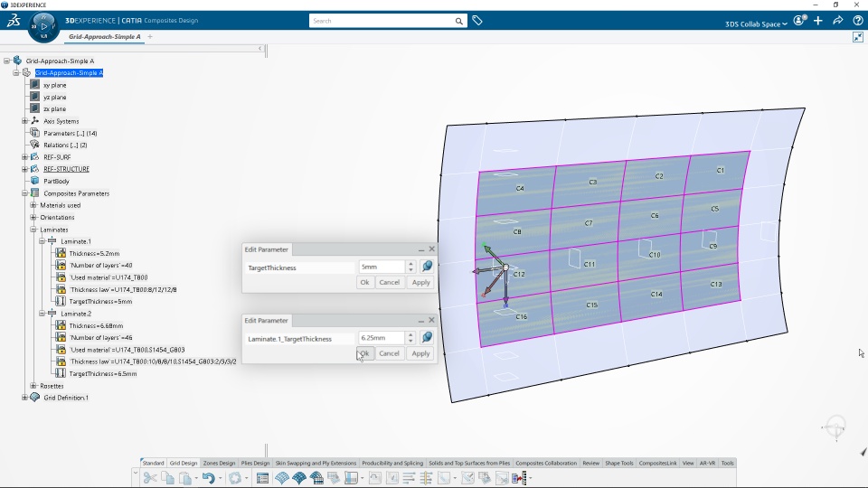The width and height of the screenshot is (868, 488).
Task: Open the help question mark icon
Action: [x=857, y=21]
